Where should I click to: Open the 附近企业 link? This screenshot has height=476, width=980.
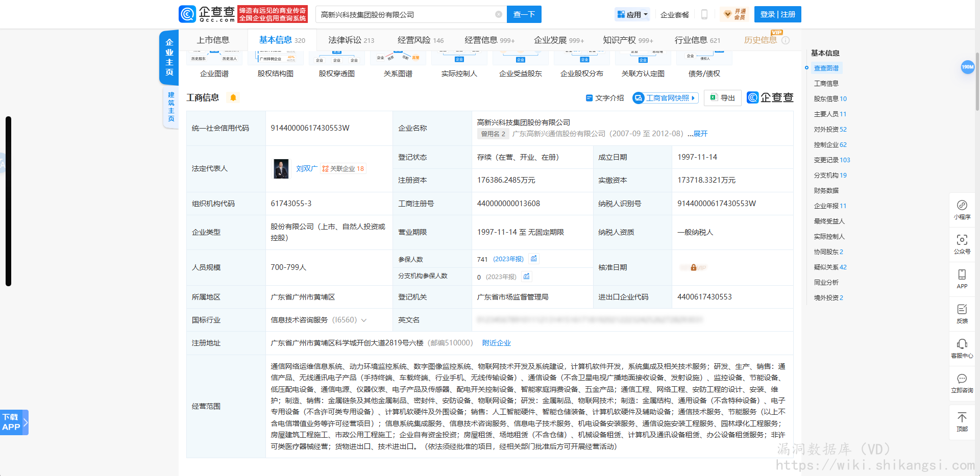[497, 343]
